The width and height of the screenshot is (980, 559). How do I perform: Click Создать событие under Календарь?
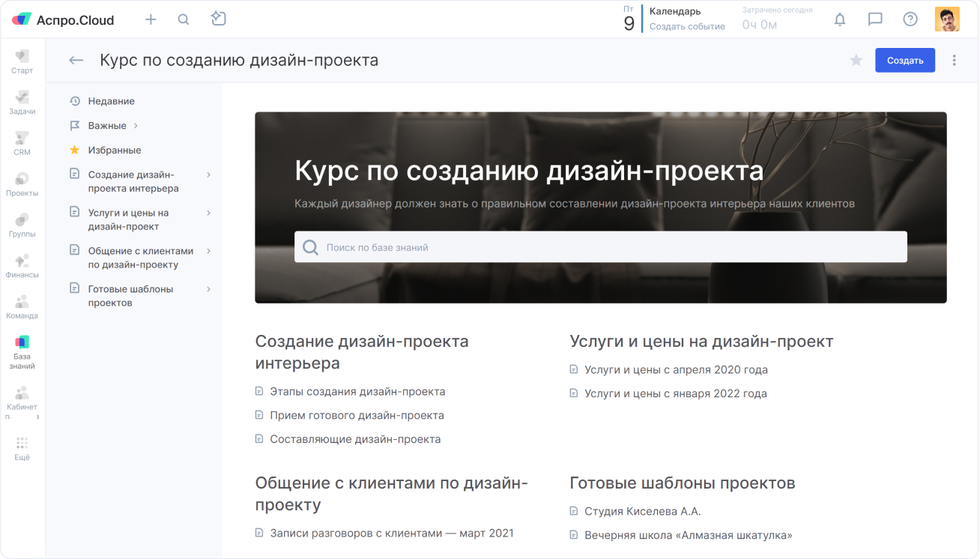point(687,26)
